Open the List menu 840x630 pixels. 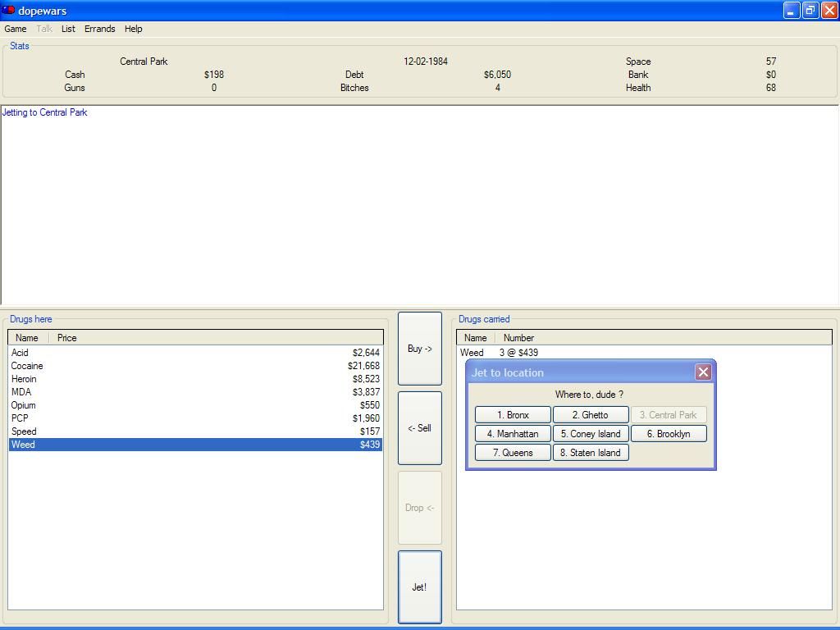68,29
